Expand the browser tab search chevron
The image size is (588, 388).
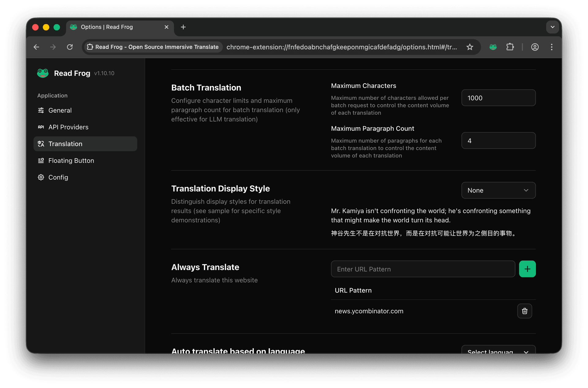[552, 27]
